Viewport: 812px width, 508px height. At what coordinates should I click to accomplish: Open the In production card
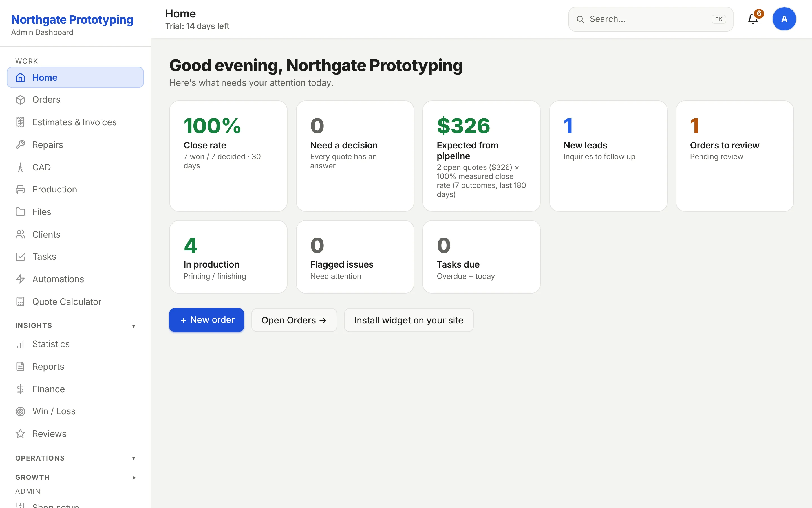pyautogui.click(x=228, y=257)
